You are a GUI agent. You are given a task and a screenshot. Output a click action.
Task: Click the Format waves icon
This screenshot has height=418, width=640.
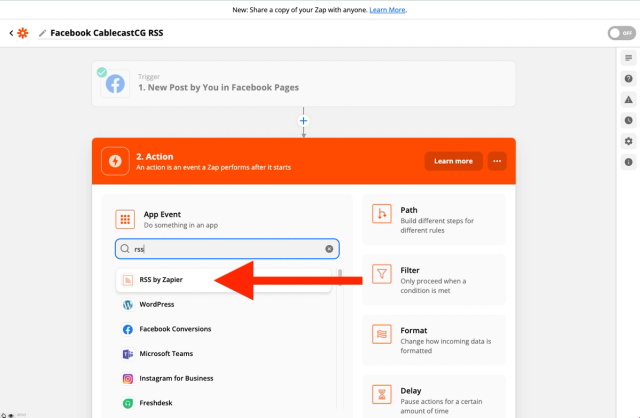[x=382, y=334]
